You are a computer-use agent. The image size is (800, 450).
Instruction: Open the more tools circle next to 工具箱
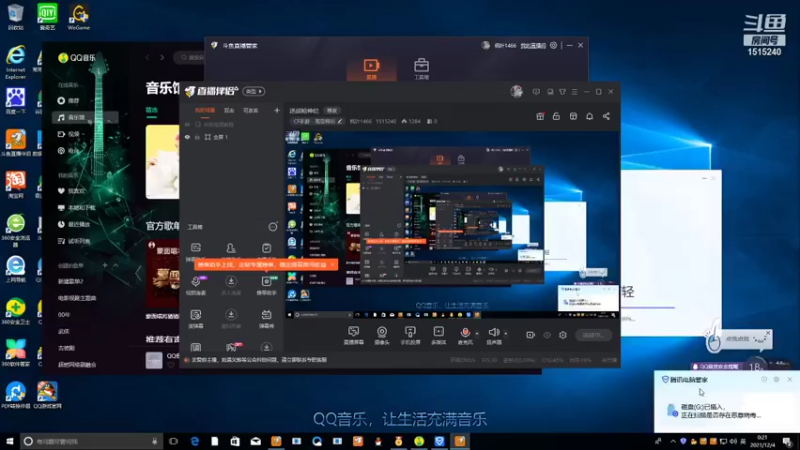click(273, 227)
